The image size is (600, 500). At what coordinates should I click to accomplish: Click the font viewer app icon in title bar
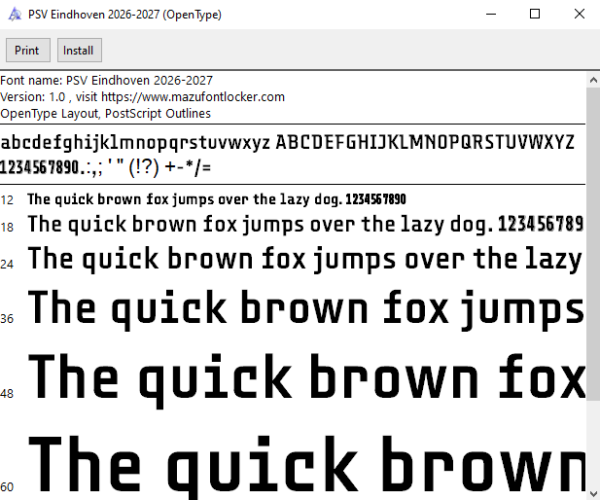[x=15, y=15]
